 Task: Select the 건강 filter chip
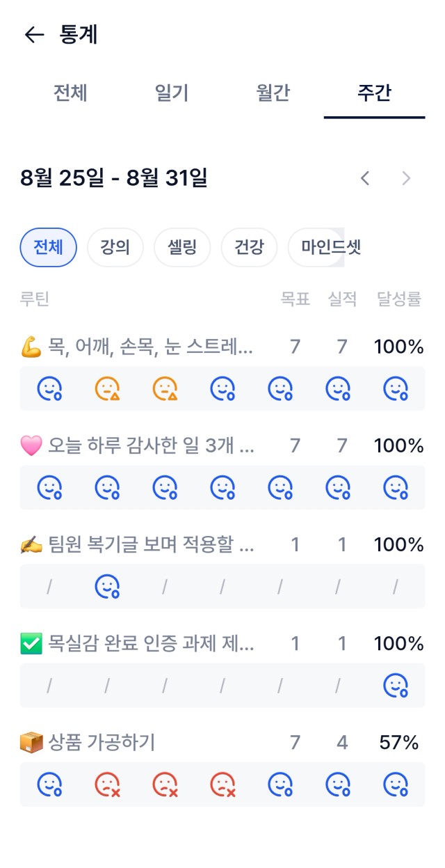tap(249, 247)
